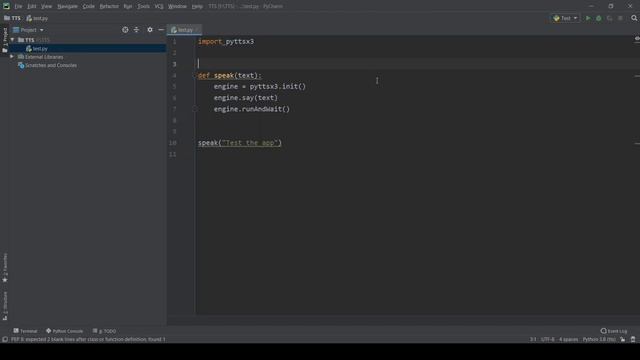Click the def speak(text): line
Screen dimensions: 640x360
[230, 76]
